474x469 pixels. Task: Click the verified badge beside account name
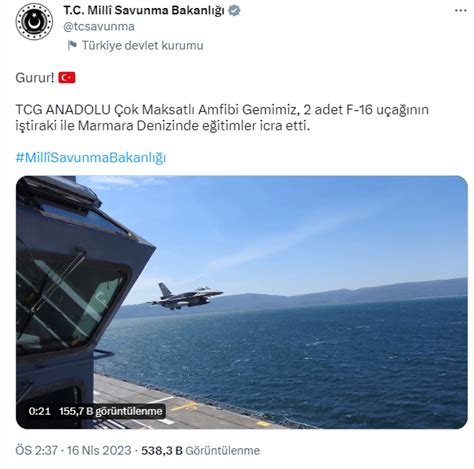(x=234, y=10)
